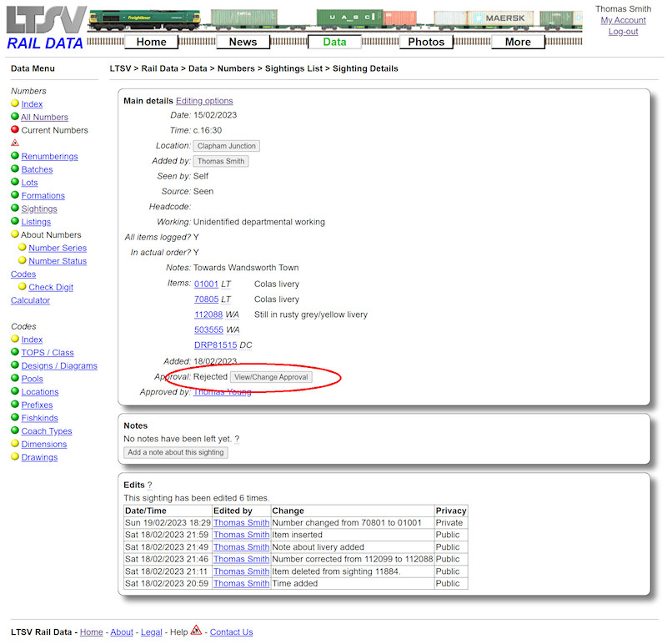Follow the Thomas Young approver link
Image resolution: width=667 pixels, height=644 pixels.
pyautogui.click(x=223, y=391)
